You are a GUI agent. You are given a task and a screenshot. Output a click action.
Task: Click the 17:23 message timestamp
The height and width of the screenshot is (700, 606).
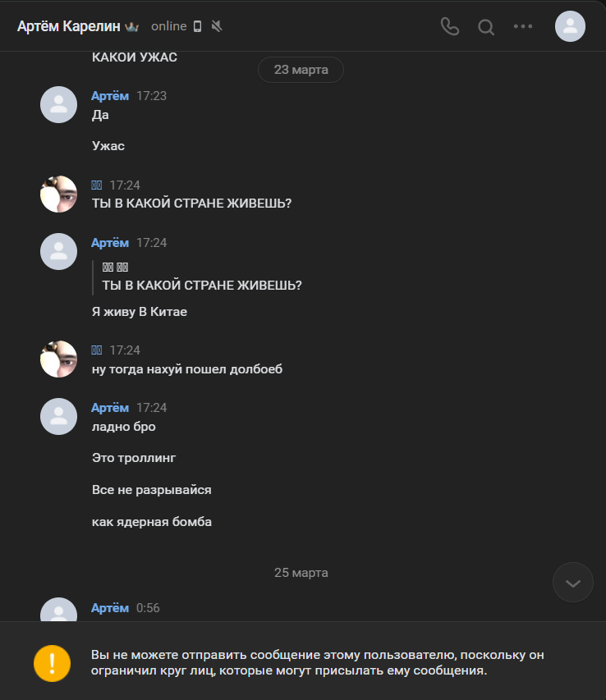click(x=151, y=96)
